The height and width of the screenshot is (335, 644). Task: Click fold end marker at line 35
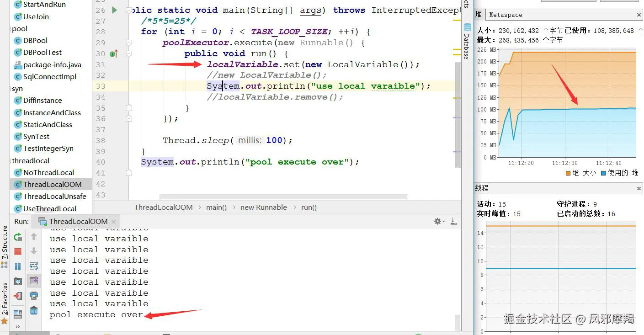[x=128, y=108]
